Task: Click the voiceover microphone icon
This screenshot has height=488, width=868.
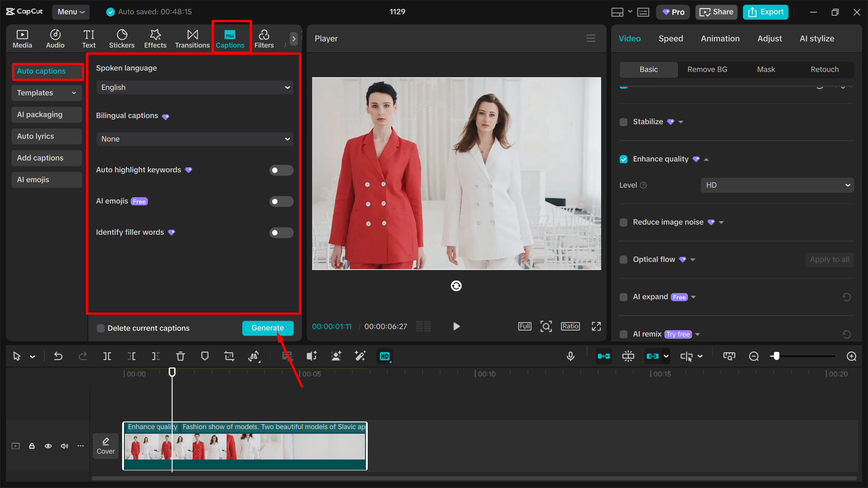Action: [x=570, y=356]
